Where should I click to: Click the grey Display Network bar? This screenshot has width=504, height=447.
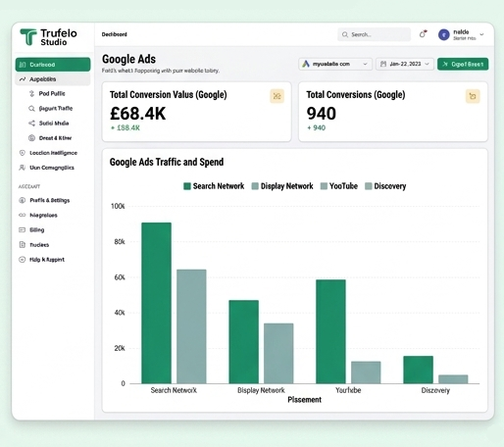[x=278, y=353]
